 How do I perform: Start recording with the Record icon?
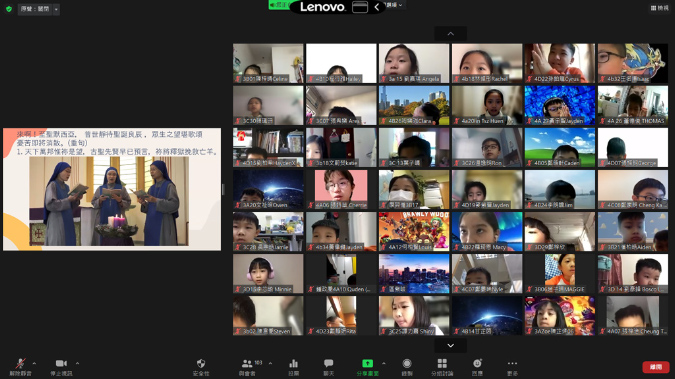click(x=407, y=367)
